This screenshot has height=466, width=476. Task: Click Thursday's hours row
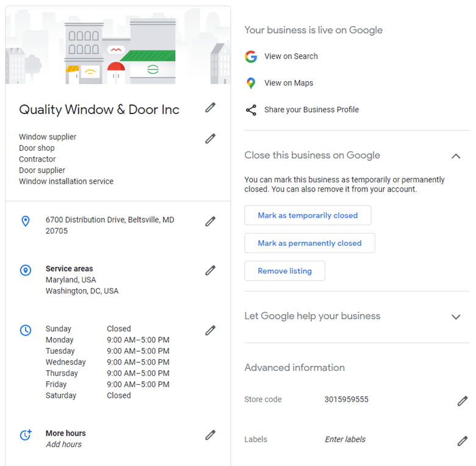(107, 373)
